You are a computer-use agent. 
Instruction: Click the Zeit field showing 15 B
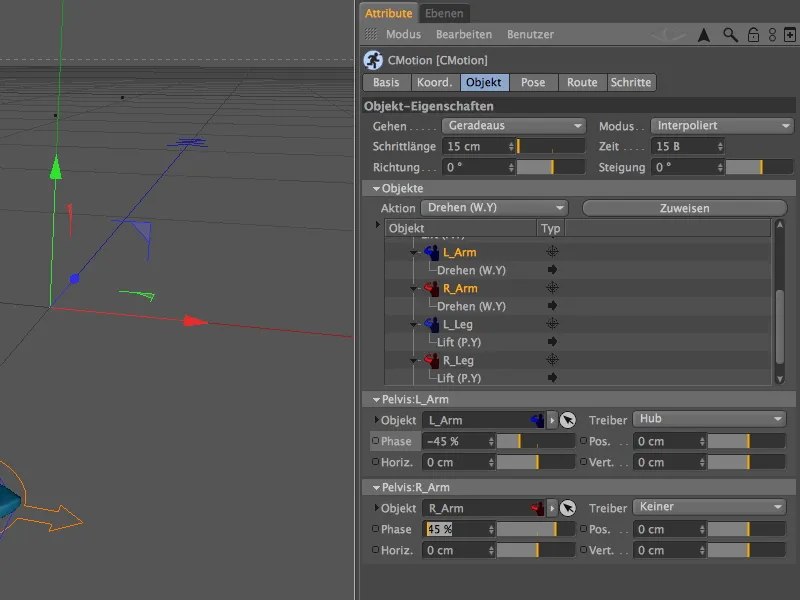tap(687, 146)
